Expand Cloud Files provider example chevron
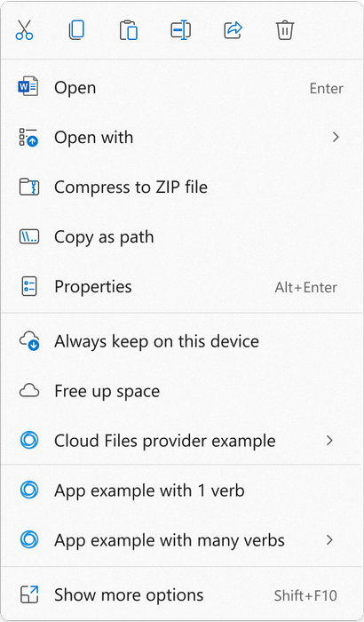 [329, 441]
